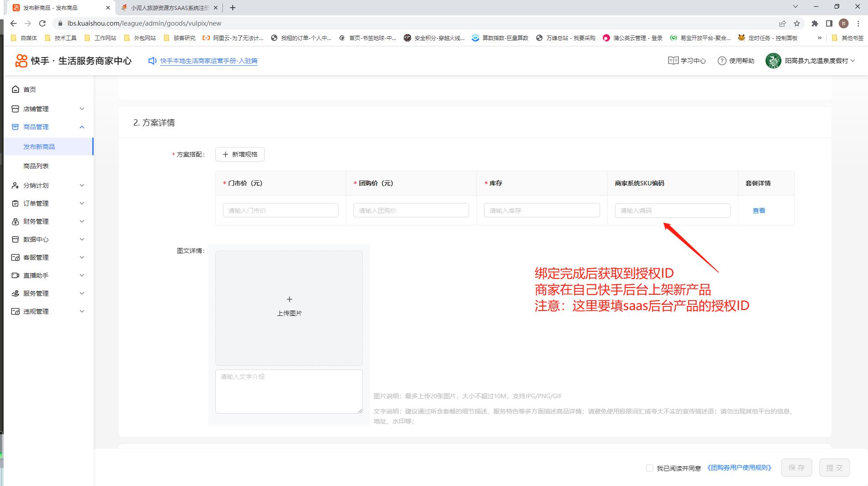
Task: Click the 新增规格 button
Action: tap(240, 154)
